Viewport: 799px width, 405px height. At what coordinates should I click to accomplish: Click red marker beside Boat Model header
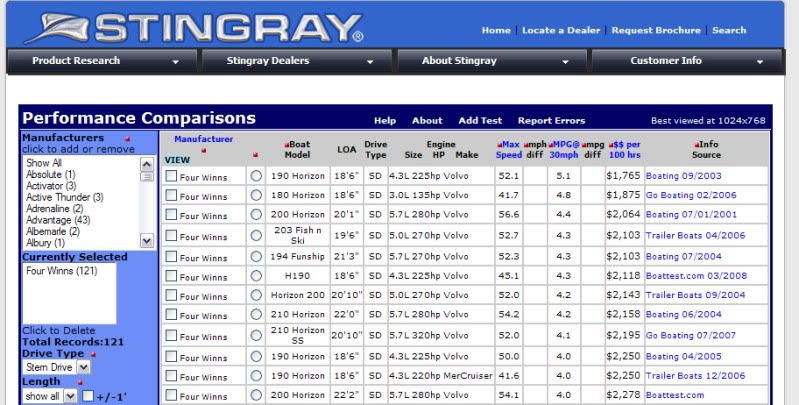[x=287, y=145]
